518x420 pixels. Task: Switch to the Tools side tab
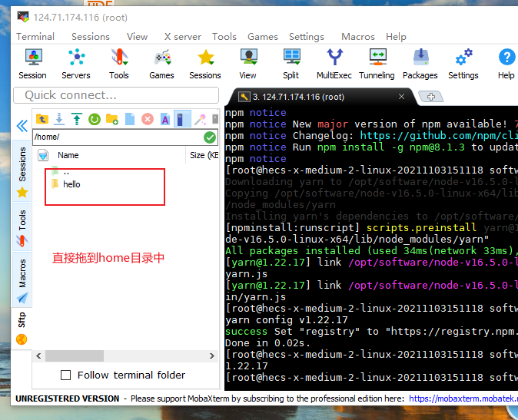tap(22, 227)
